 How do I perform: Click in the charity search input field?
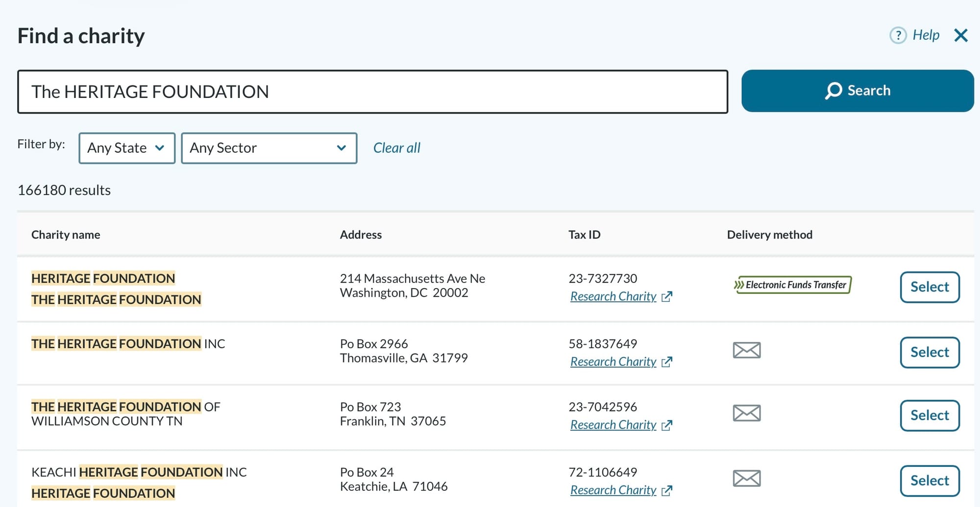[372, 92]
